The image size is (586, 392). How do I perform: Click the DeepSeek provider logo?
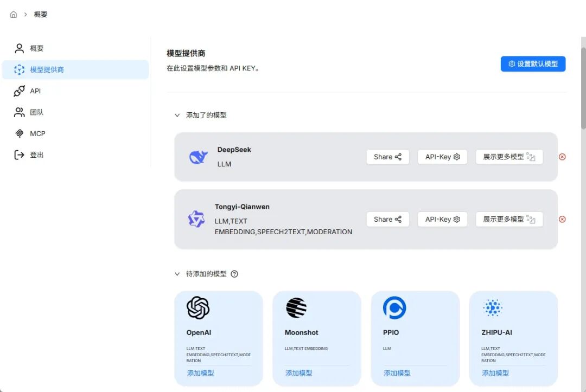(x=198, y=157)
